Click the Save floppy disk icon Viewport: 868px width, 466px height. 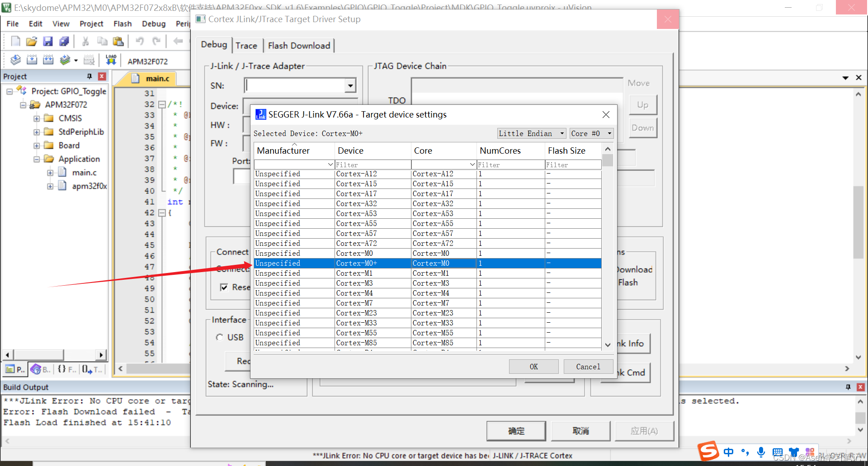47,42
